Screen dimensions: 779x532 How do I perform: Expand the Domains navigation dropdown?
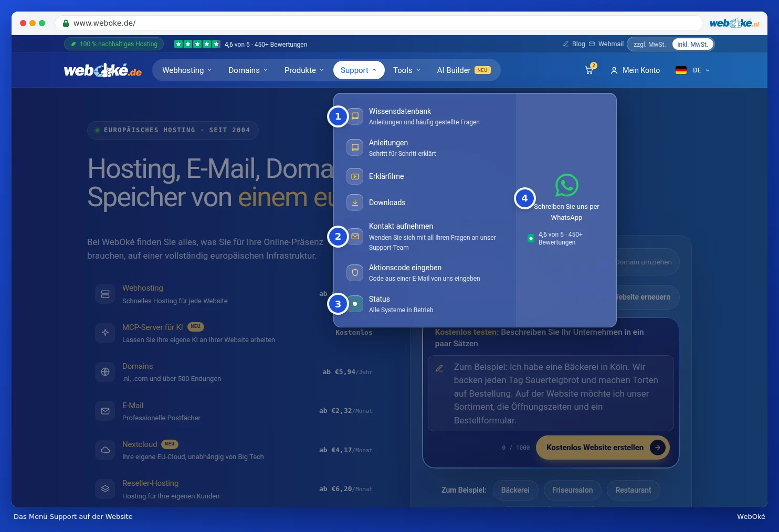pos(248,70)
